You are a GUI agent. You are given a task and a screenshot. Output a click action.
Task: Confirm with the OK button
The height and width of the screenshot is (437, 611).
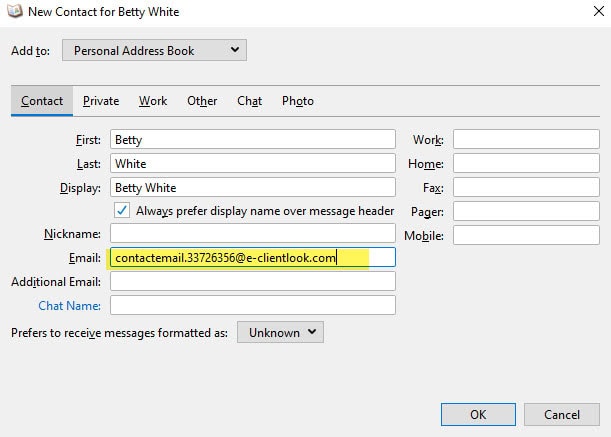tap(478, 414)
